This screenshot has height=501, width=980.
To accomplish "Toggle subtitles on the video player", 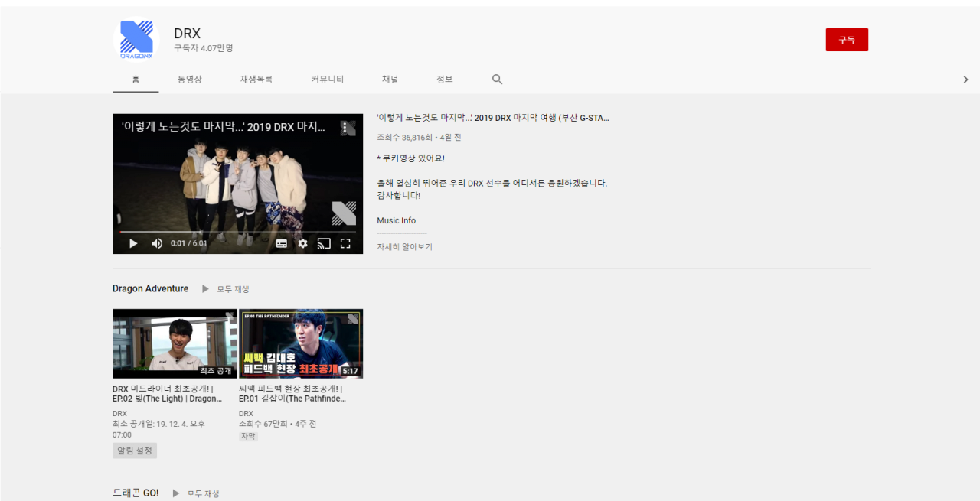I will (281, 243).
